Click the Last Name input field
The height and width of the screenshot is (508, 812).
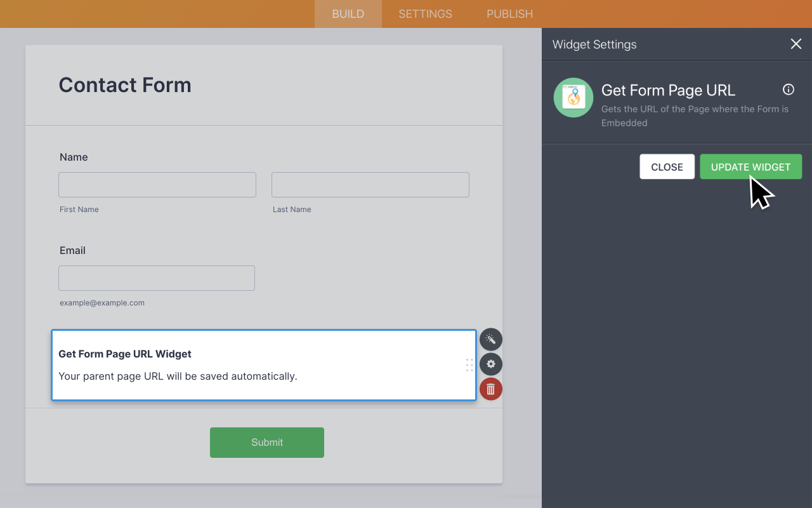tap(370, 184)
